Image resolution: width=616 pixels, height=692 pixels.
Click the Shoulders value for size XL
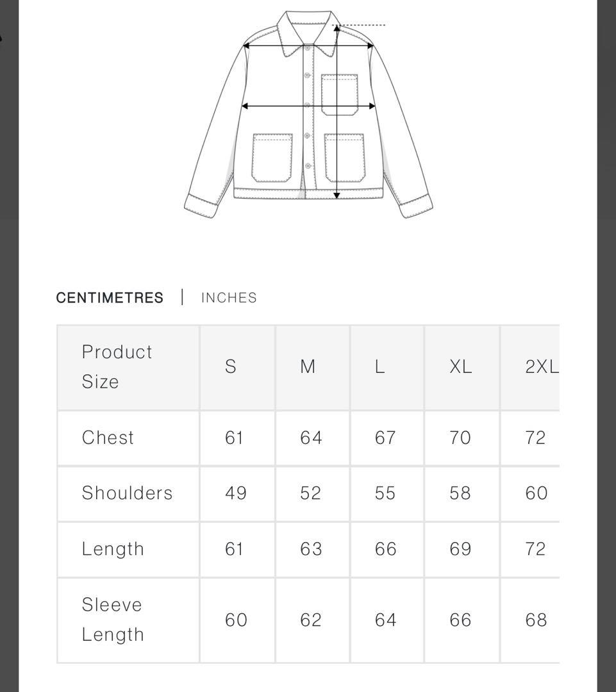tap(460, 493)
